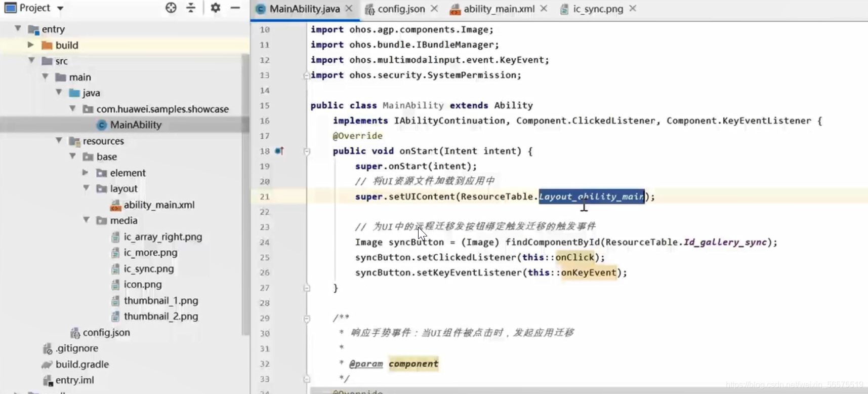Click the config.json file icon in tree
Screen dimensions: 868x394
[75, 333]
